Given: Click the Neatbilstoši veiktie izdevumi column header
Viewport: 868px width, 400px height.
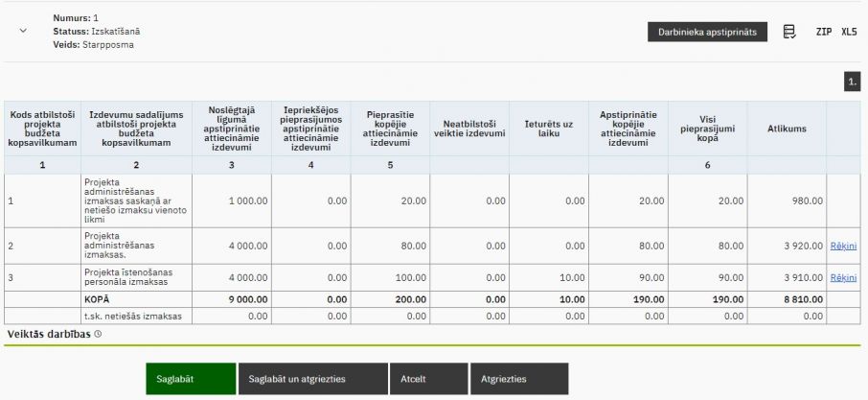Looking at the screenshot, I should [468, 129].
